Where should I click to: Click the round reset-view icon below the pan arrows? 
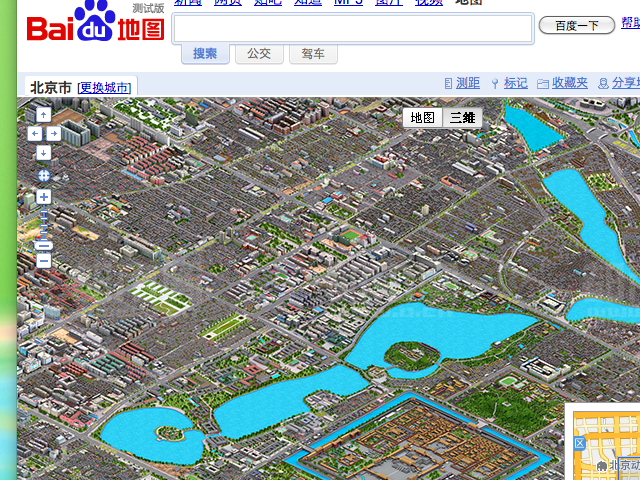pos(44,176)
